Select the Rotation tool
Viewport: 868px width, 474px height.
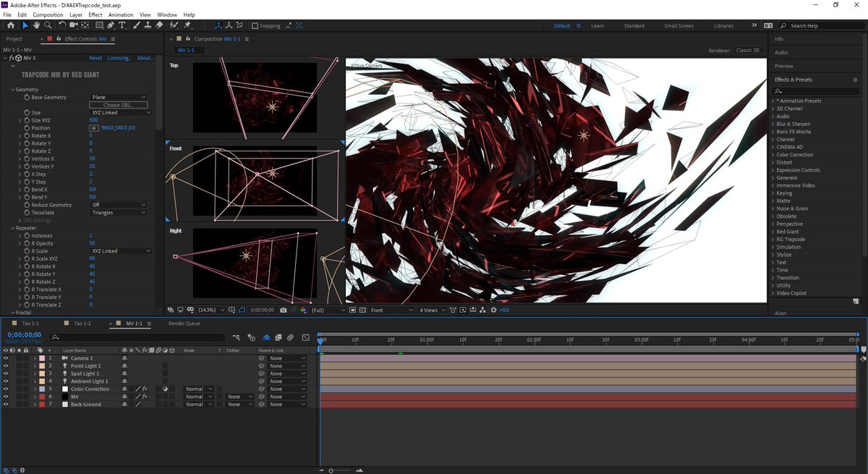62,25
